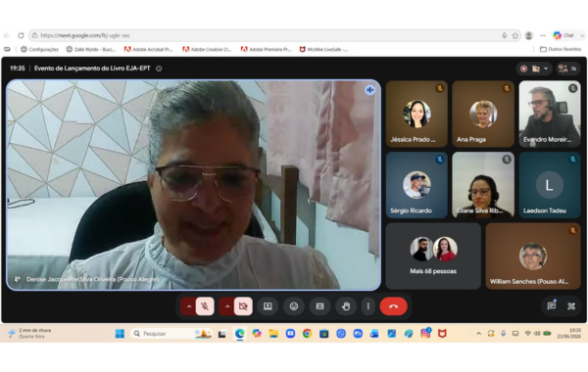Open the Copilot Chat button

563,35
